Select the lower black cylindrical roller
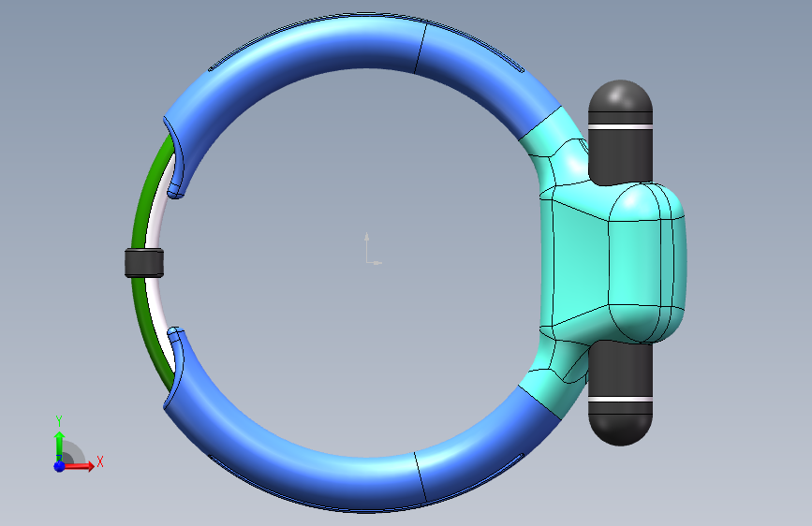 coord(620,393)
